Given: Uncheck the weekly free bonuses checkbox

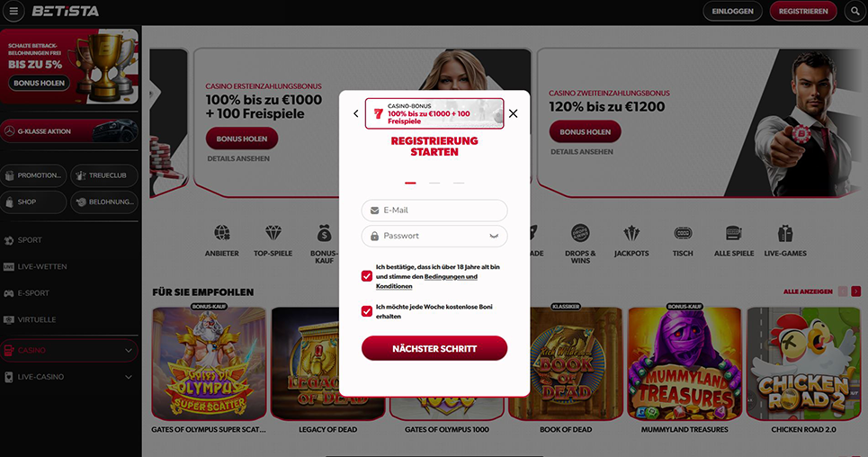Looking at the screenshot, I should (x=366, y=311).
